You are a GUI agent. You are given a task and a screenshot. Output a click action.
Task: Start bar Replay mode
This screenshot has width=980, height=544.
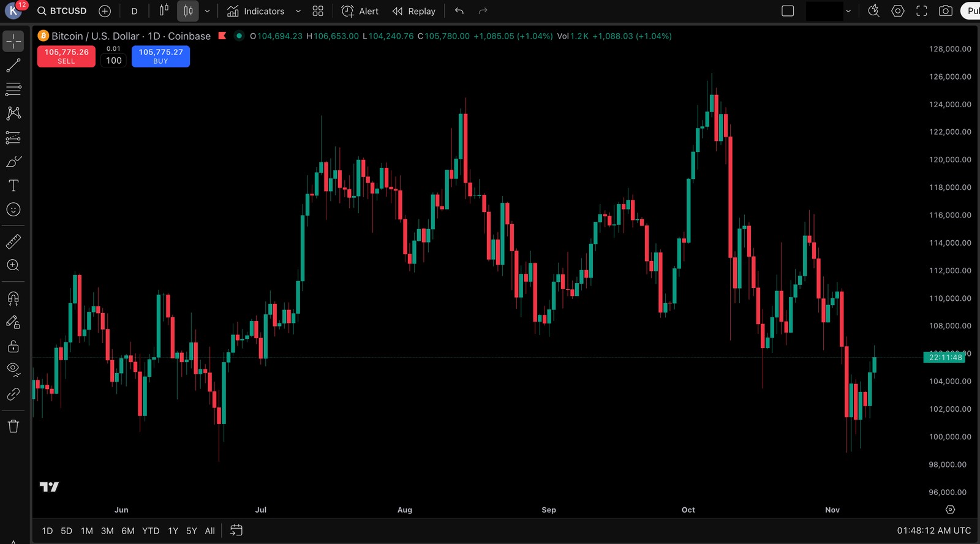click(414, 11)
